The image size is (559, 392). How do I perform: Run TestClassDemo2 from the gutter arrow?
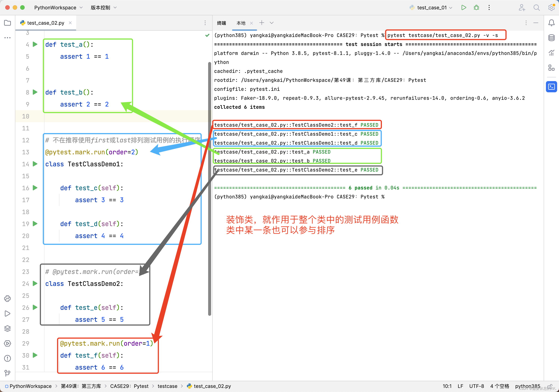coord(35,283)
